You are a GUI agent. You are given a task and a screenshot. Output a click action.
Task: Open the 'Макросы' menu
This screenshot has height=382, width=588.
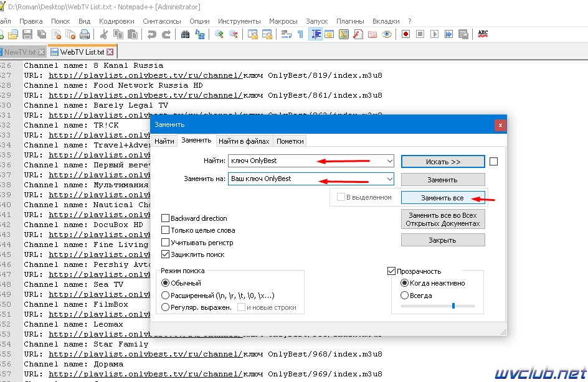coord(283,21)
